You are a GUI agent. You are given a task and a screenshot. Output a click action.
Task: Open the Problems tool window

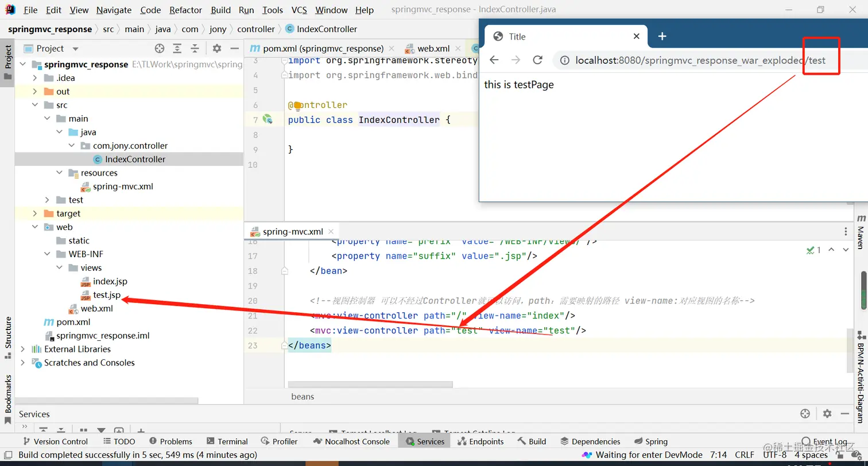click(170, 441)
